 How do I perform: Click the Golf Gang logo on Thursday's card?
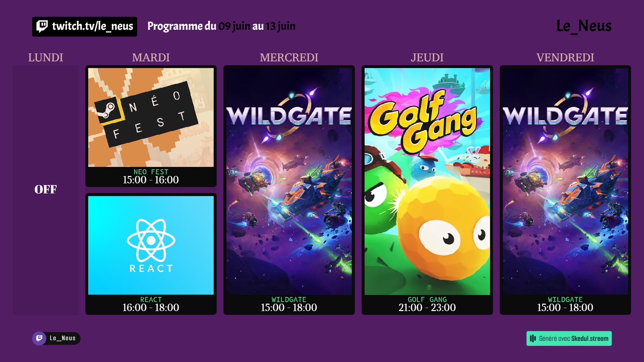tap(423, 121)
